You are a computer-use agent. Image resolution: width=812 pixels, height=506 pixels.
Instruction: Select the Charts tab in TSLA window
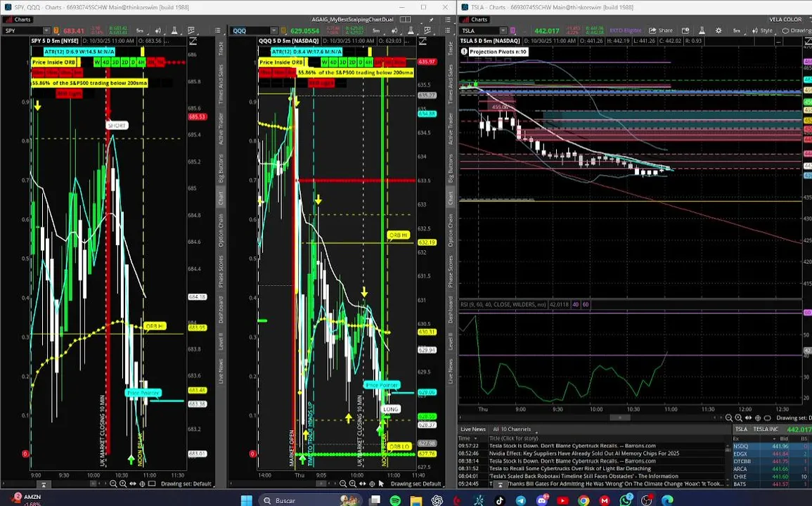tap(475, 19)
